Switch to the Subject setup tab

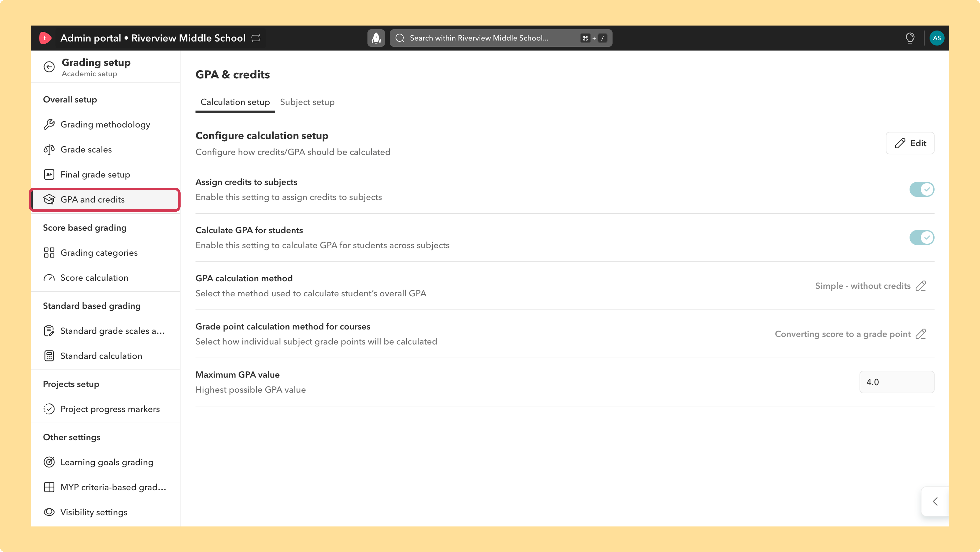pyautogui.click(x=307, y=102)
